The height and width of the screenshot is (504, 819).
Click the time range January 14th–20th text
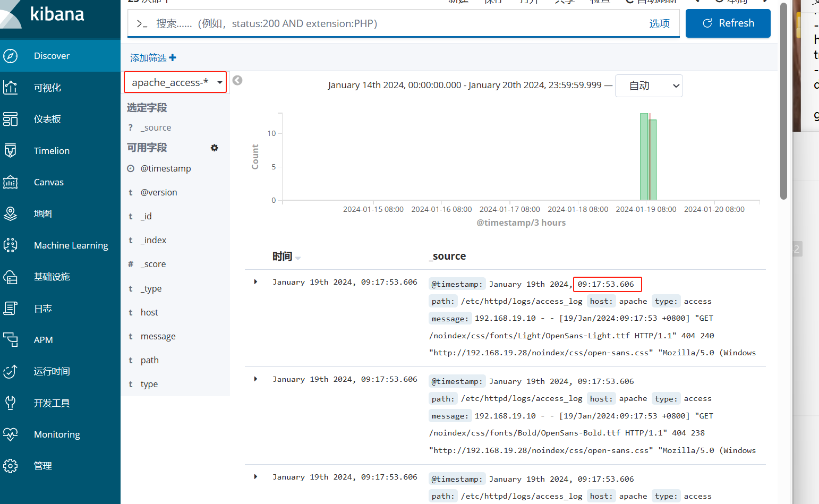point(465,85)
